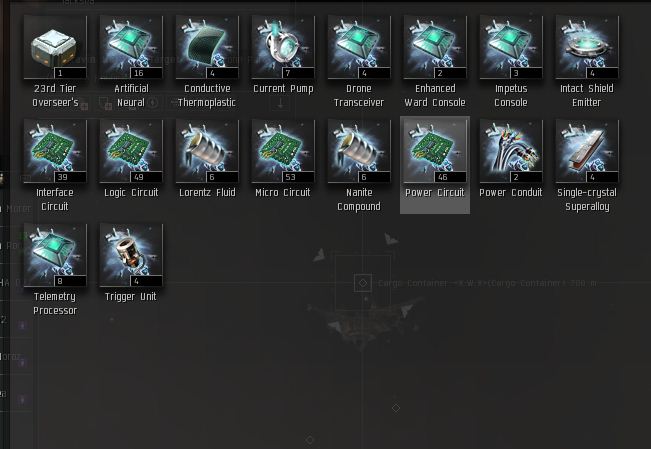Click the Logic Circuit item icon

(x=131, y=151)
